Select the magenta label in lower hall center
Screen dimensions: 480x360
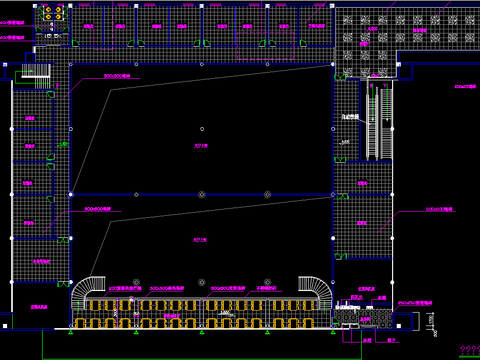200,240
